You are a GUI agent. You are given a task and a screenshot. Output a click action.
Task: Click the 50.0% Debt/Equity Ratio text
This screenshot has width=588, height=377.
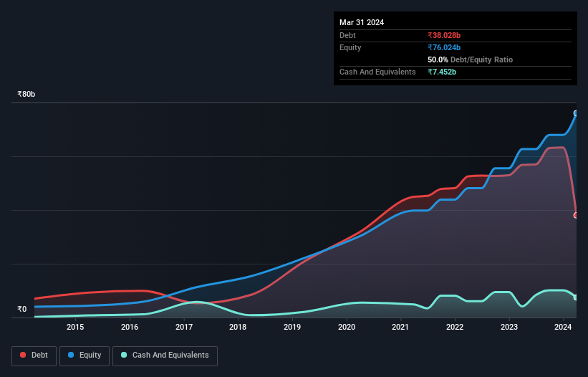tap(471, 59)
